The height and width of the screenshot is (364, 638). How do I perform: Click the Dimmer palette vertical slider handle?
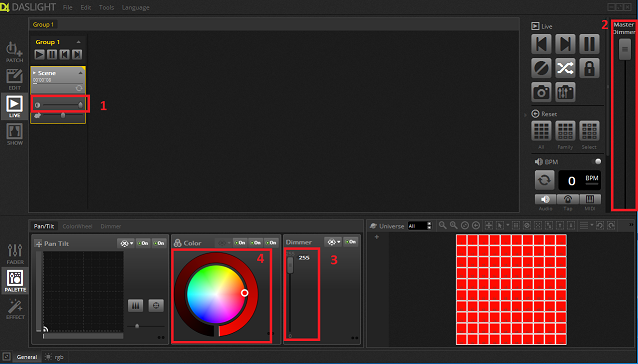290,265
